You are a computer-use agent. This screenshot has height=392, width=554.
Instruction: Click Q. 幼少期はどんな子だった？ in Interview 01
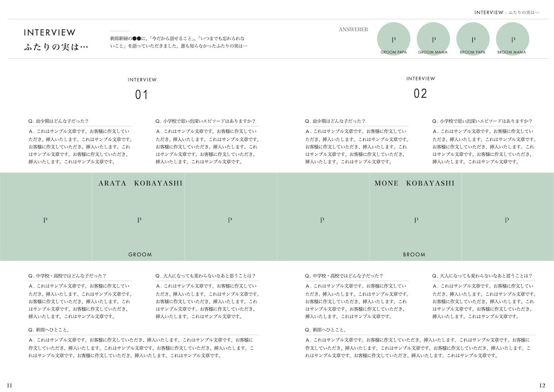[58, 121]
